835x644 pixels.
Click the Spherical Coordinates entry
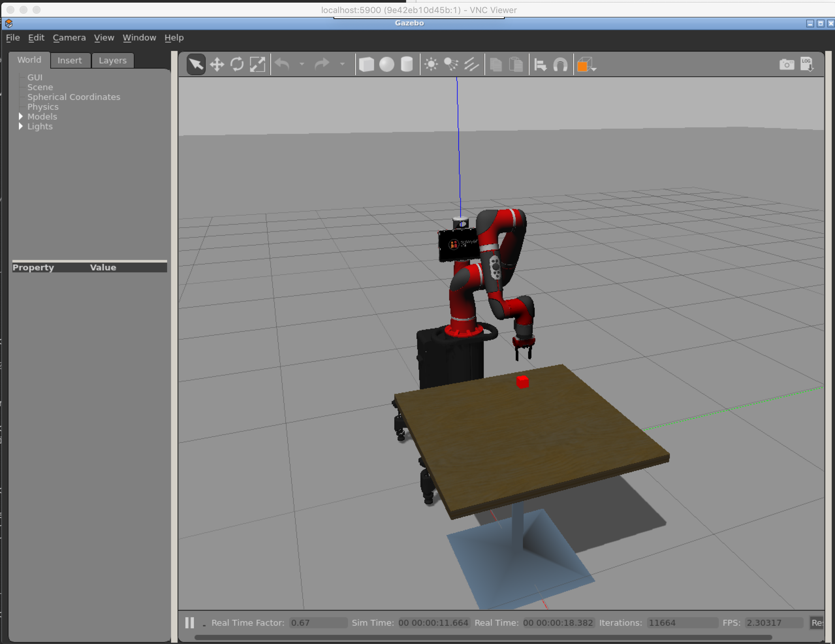(x=73, y=97)
